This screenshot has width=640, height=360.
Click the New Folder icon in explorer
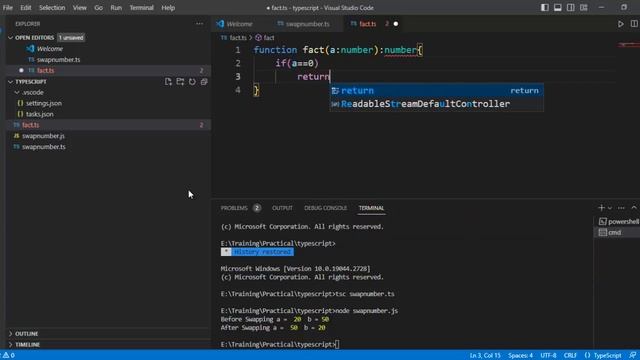[x=180, y=82]
